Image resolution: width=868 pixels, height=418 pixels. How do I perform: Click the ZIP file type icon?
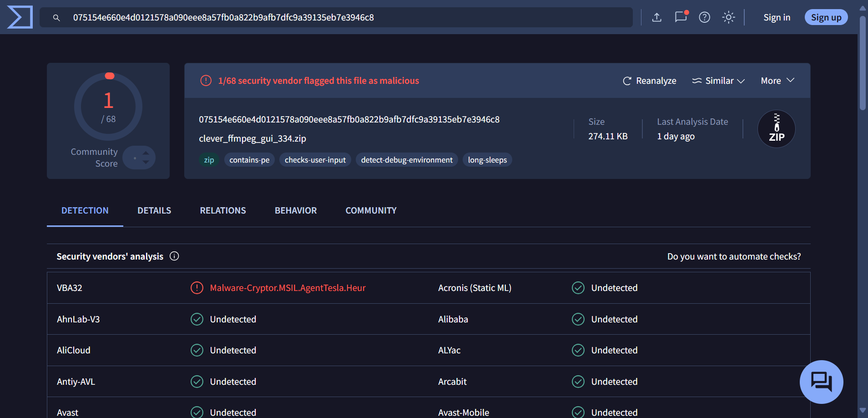776,129
